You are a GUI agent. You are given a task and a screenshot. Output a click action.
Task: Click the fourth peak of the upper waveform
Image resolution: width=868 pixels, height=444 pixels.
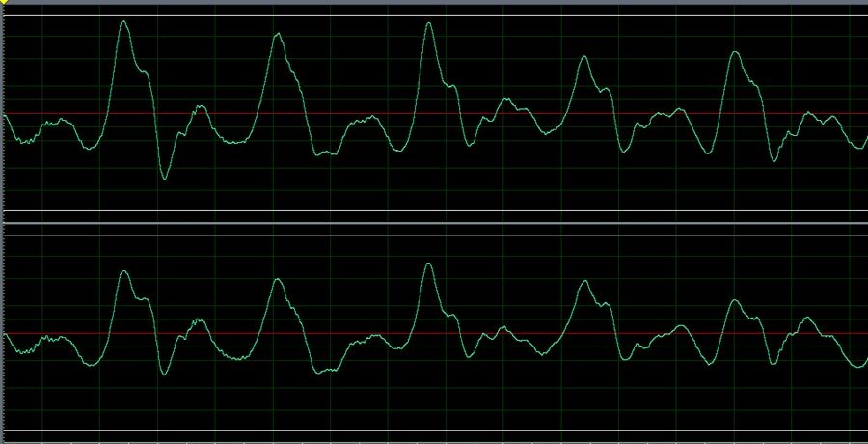pyautogui.click(x=583, y=58)
